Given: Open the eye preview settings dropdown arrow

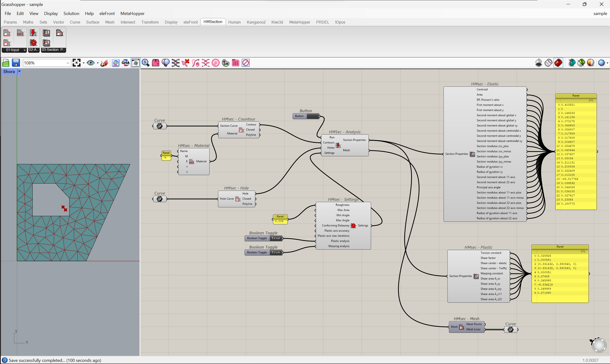Looking at the screenshot, I should coord(98,63).
